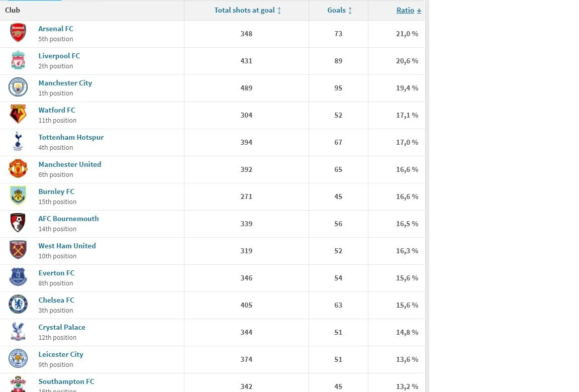Click the Manchester United club crest
Viewport: 579px width, 392px height.
point(18,169)
